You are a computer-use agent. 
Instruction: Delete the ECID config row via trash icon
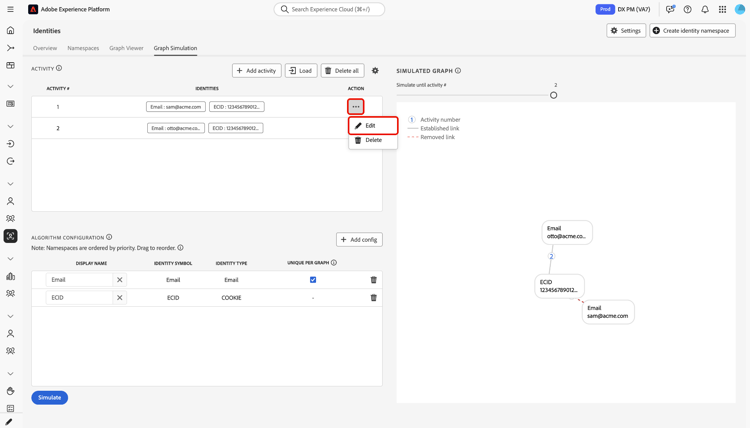coord(374,297)
